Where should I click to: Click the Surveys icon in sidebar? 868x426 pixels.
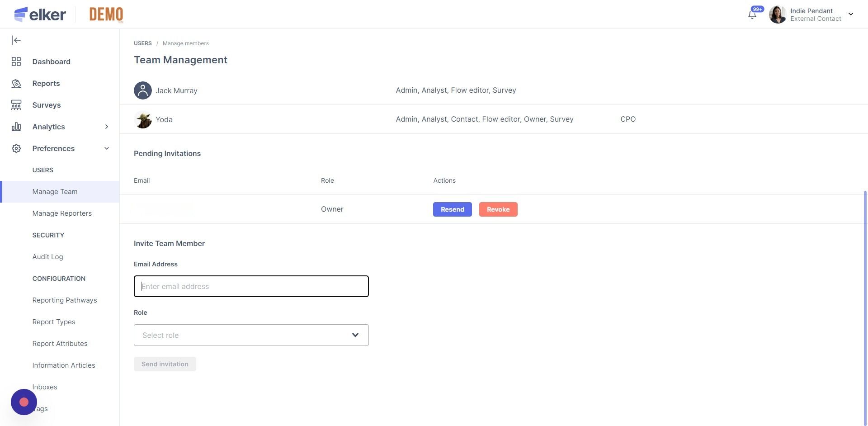16,105
